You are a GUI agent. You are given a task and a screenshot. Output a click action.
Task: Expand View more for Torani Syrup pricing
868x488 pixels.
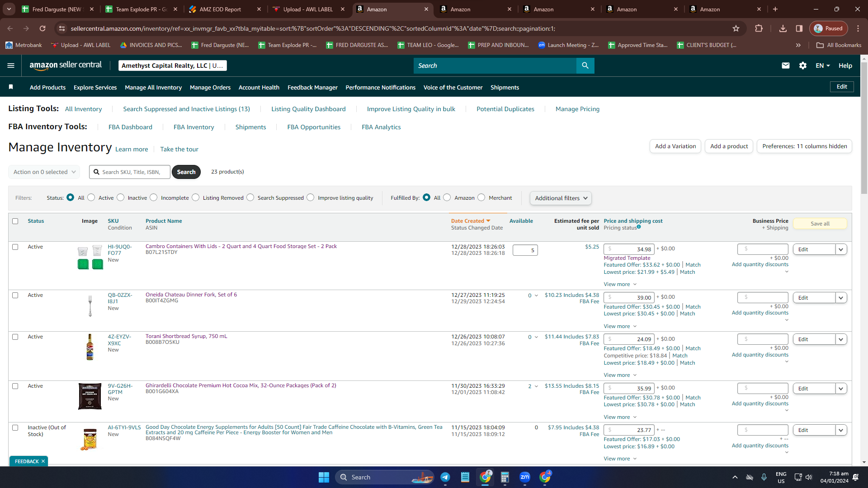[x=620, y=375]
